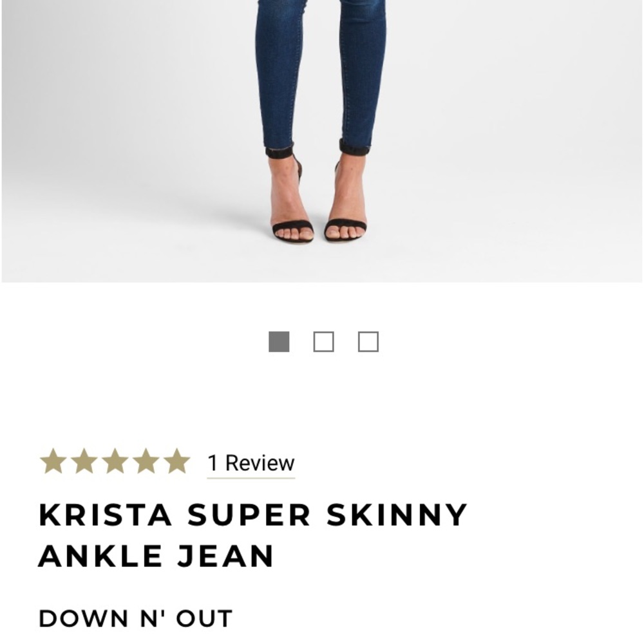The image size is (644, 644).
Task: Select the first gold rating star
Action: pyautogui.click(x=52, y=461)
